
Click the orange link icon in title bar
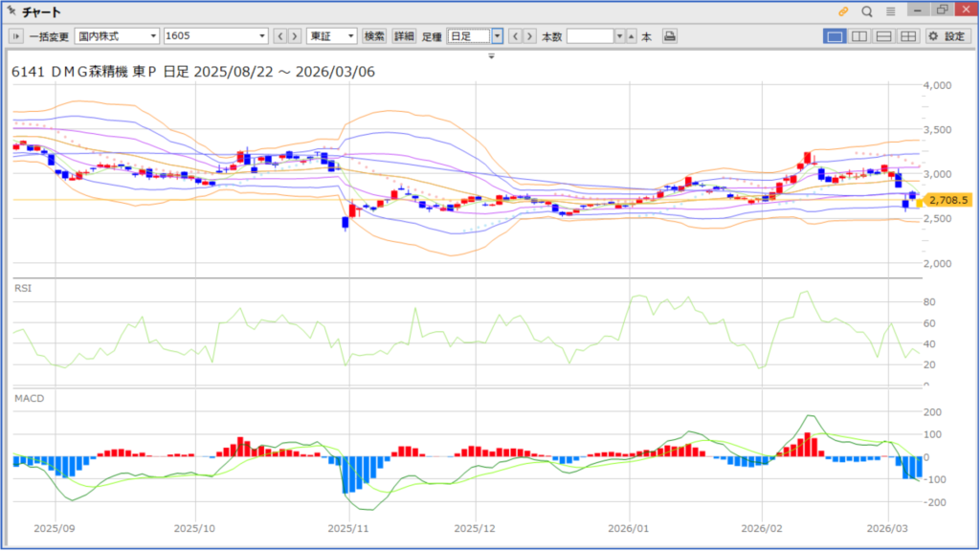[843, 11]
